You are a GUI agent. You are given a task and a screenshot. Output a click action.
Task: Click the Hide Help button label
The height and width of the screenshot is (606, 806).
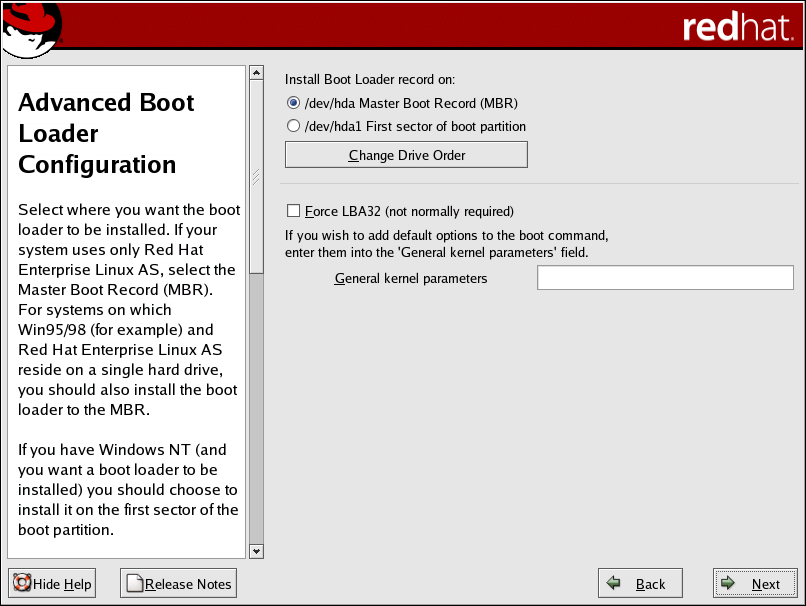[62, 584]
